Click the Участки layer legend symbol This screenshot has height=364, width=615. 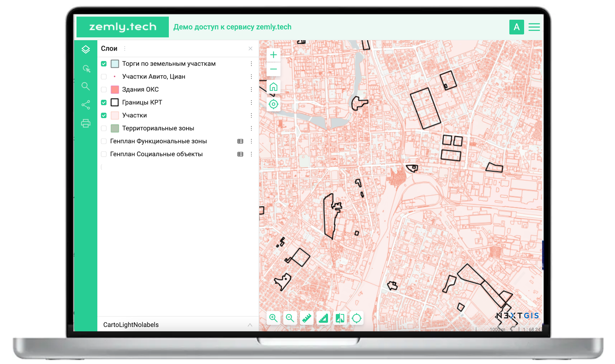point(115,116)
